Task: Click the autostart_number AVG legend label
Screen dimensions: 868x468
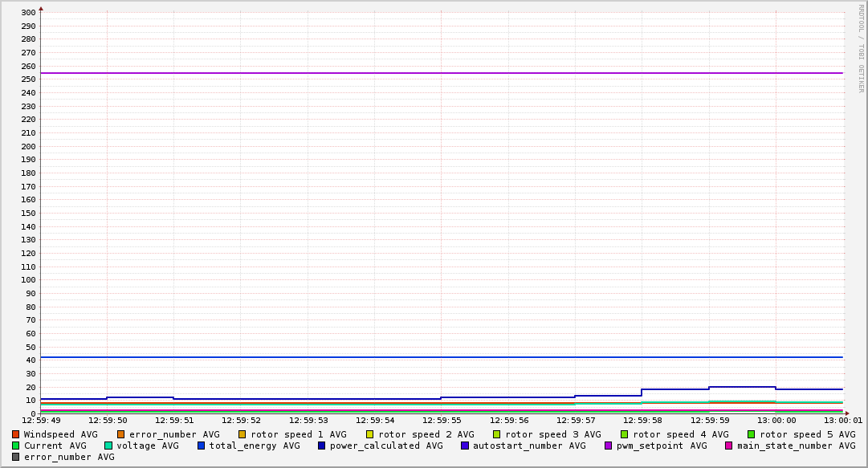Action: (x=529, y=446)
